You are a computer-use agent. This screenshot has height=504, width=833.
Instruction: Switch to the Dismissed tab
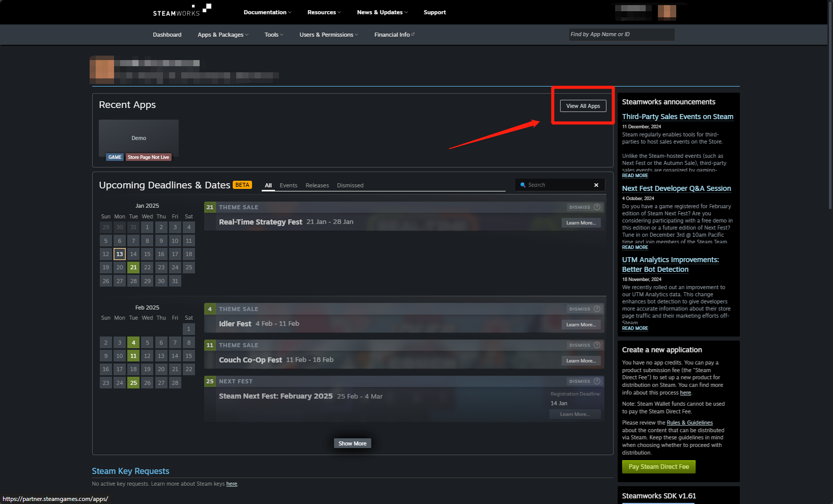tap(350, 185)
